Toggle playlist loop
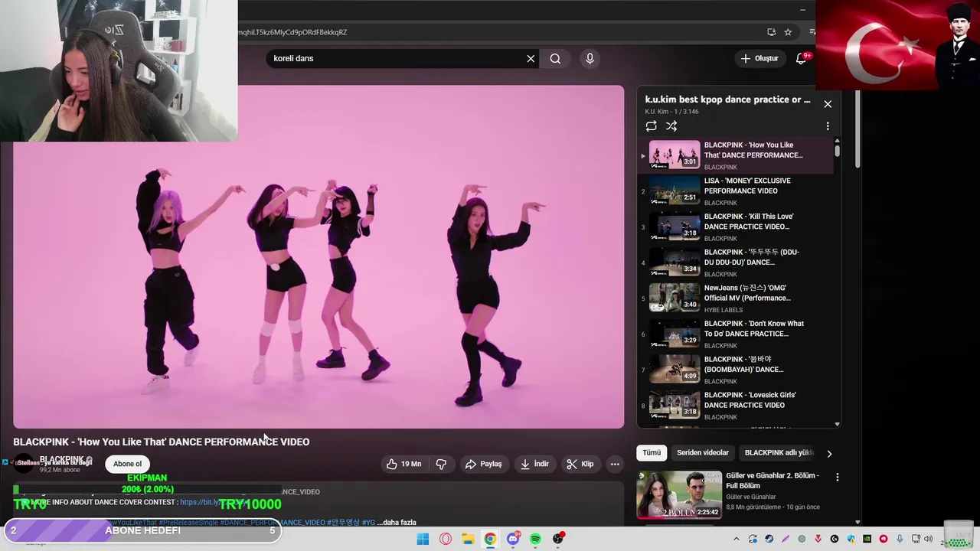 tap(651, 126)
